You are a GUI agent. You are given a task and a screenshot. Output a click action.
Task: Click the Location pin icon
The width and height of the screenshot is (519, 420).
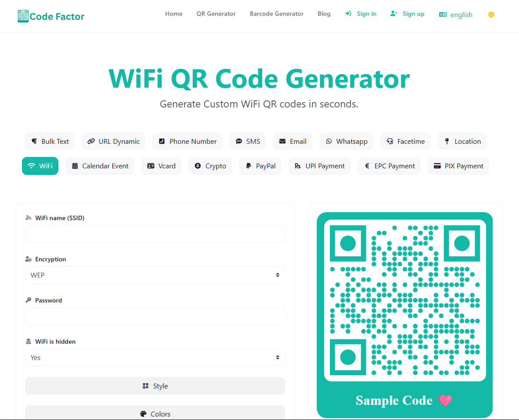(447, 141)
